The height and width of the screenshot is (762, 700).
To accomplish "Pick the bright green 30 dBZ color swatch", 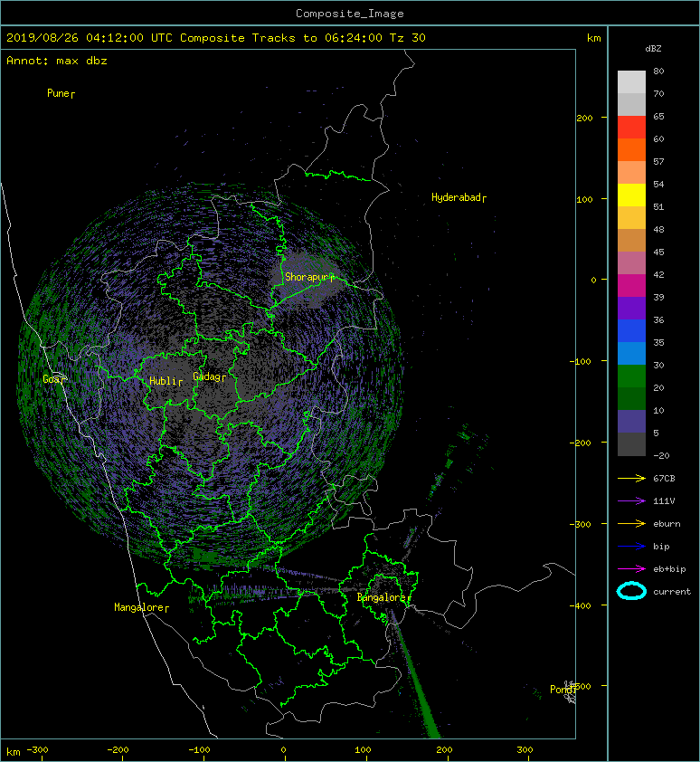I will [631, 376].
